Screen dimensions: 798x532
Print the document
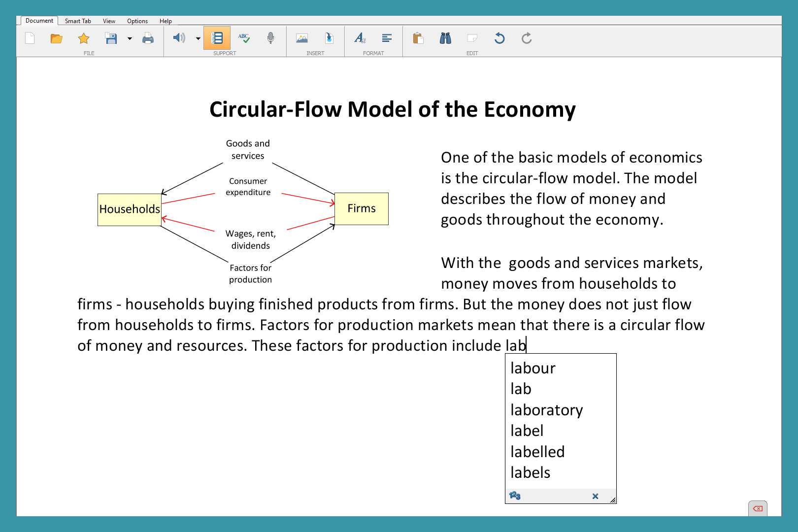point(148,38)
